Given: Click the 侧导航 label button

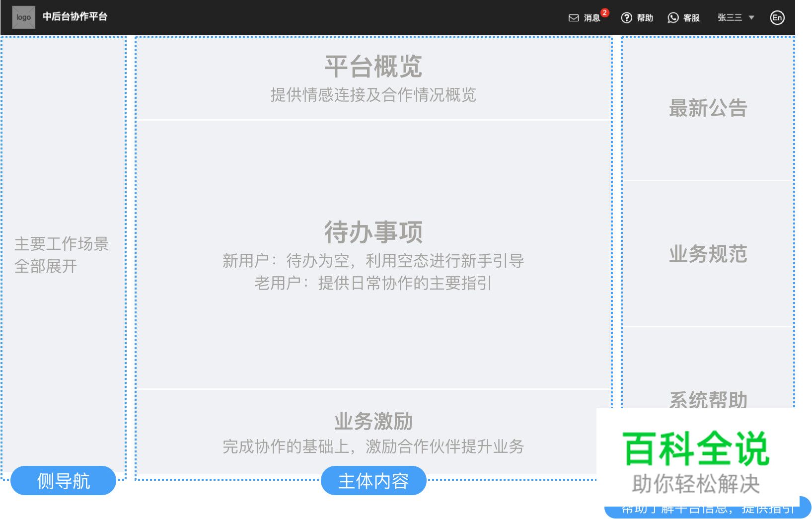Looking at the screenshot, I should 63,480.
